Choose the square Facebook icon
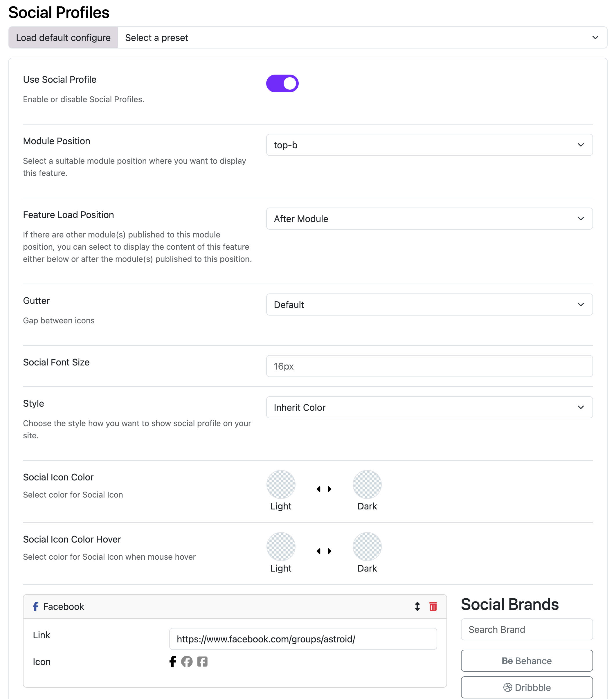Viewport: 616px width, 699px height. [x=202, y=661]
